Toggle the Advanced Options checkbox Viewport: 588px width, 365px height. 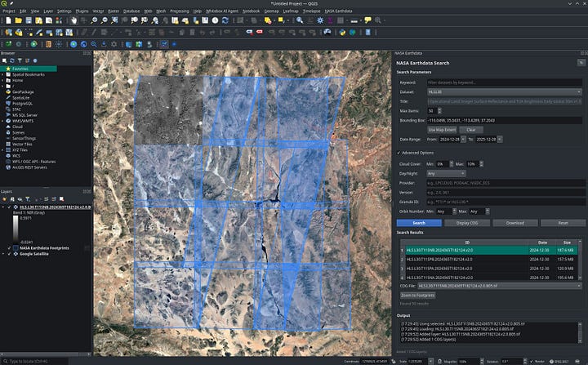(399, 153)
